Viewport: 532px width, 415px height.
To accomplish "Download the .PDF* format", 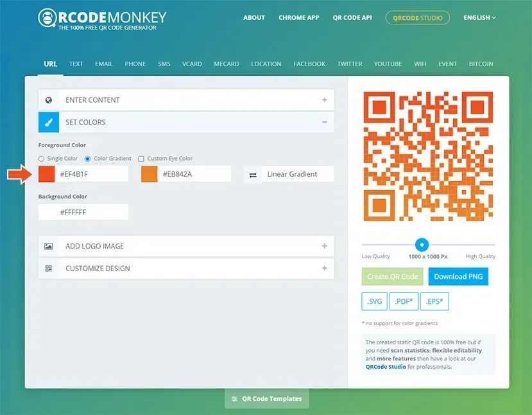I will coord(404,301).
